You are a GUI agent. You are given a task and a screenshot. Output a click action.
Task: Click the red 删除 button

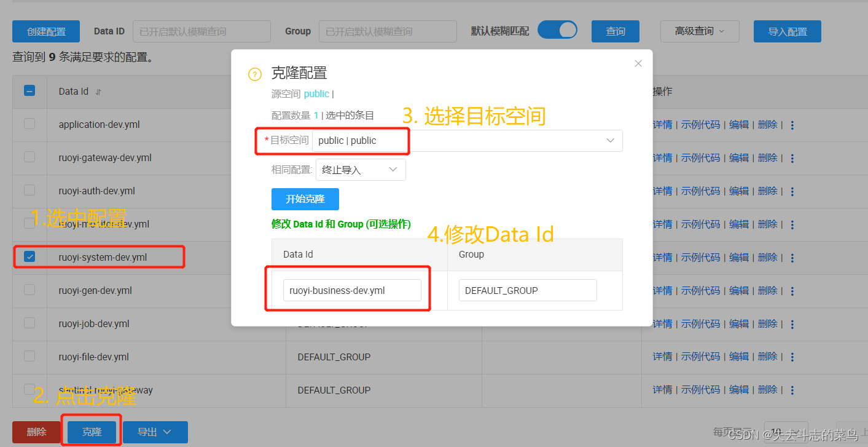click(x=36, y=432)
